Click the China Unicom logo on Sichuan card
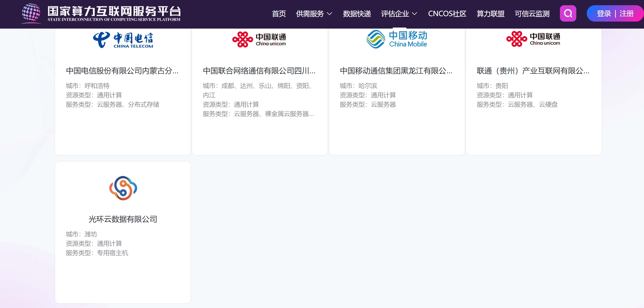The height and width of the screenshot is (308, 644). click(259, 40)
